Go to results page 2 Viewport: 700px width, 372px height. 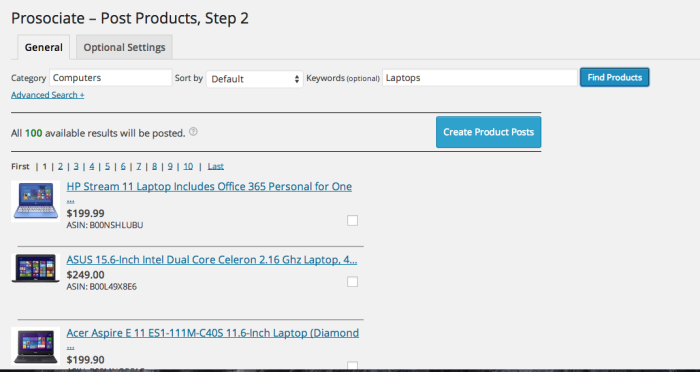coord(60,166)
